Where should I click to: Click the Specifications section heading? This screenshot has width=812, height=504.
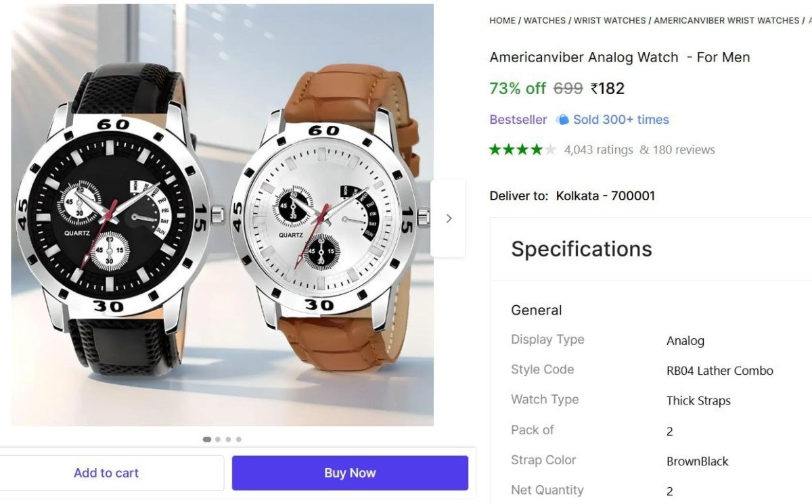581,249
